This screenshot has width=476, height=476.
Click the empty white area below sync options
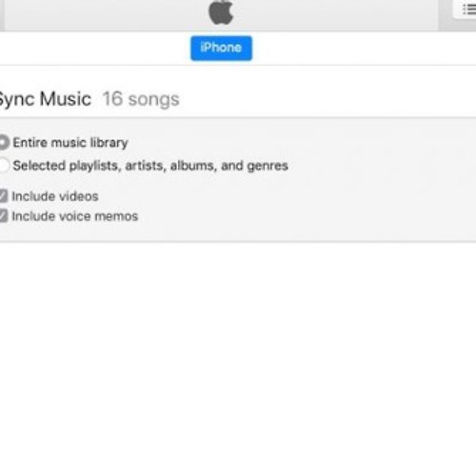tap(238, 359)
